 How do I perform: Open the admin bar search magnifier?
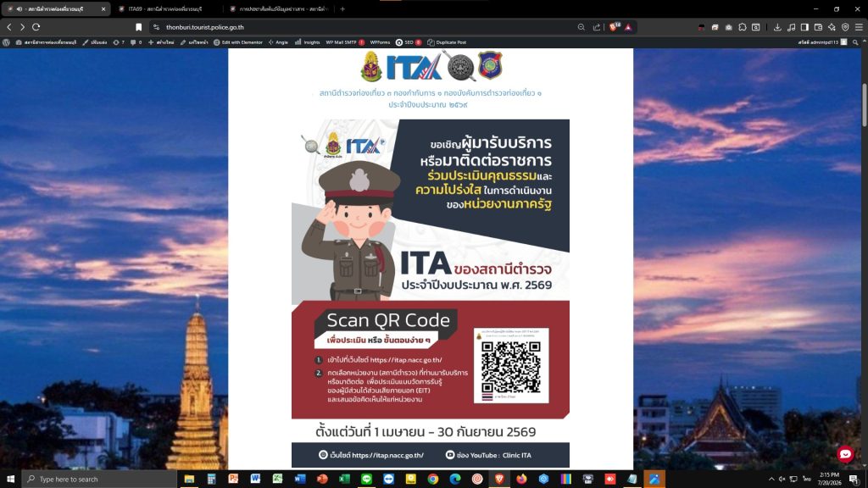[855, 42]
